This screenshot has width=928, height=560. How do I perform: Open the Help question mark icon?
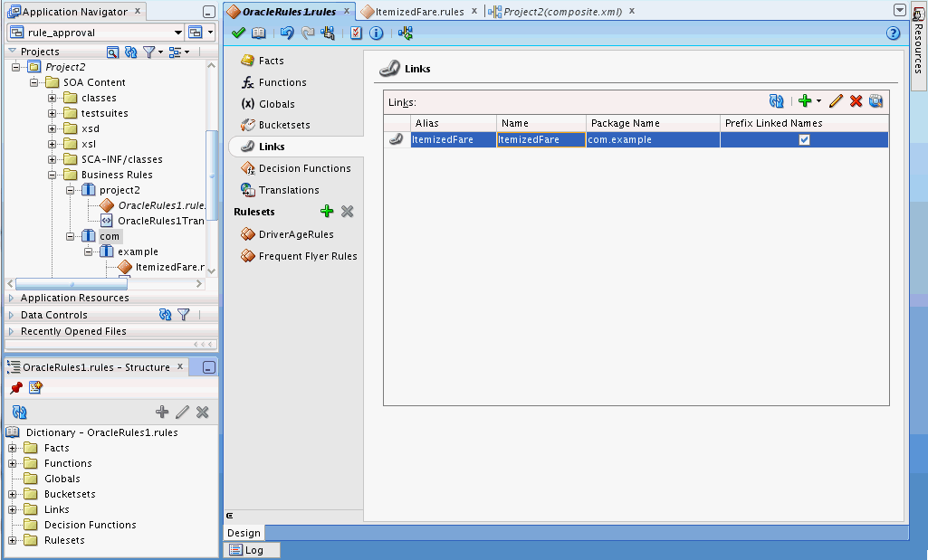[x=893, y=33]
